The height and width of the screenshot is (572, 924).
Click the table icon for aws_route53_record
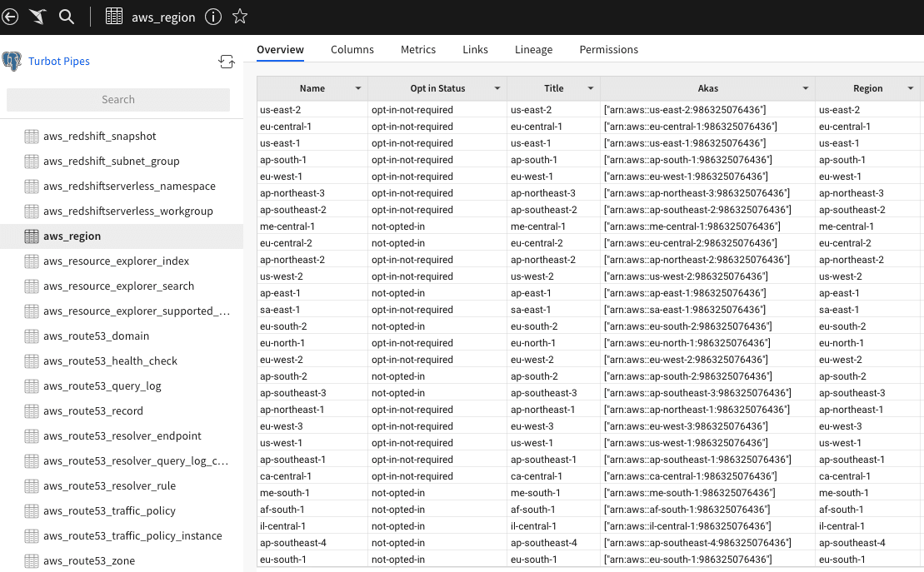point(31,411)
